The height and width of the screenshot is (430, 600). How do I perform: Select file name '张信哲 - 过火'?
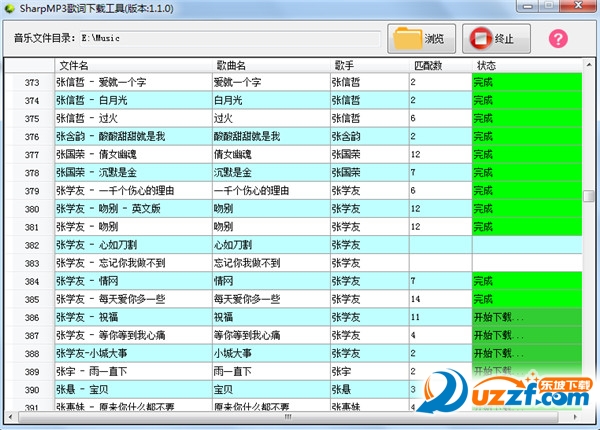[x=134, y=118]
